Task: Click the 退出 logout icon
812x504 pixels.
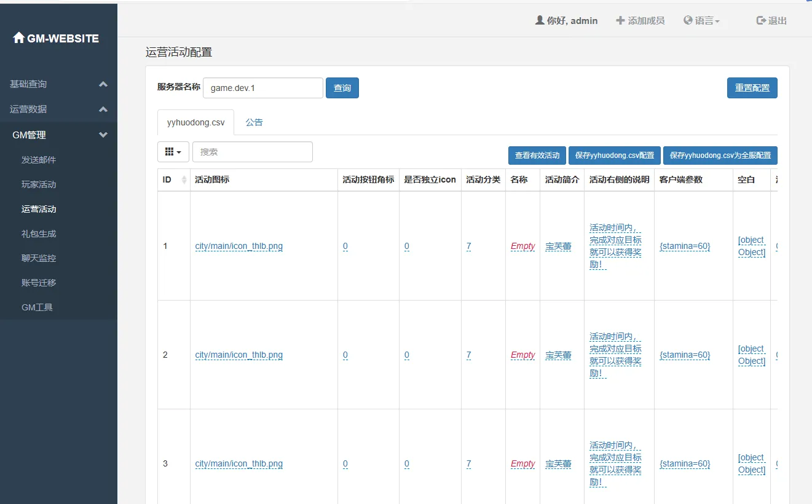Action: 761,20
